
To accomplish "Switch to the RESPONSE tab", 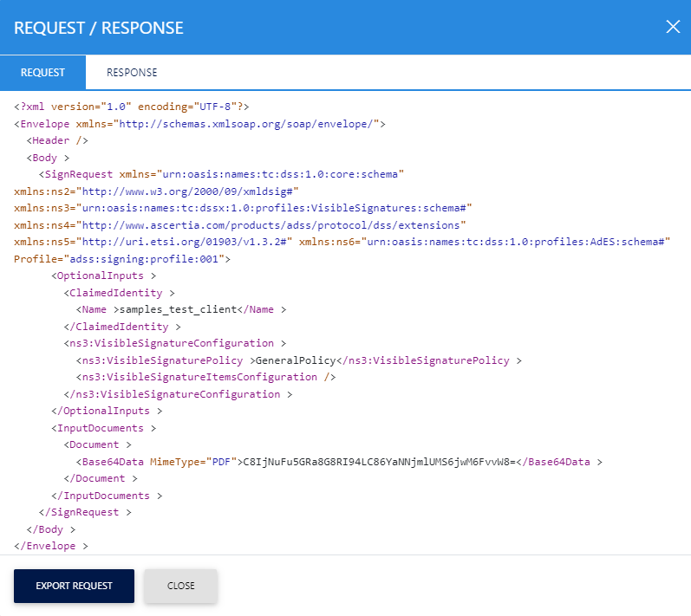I will [x=132, y=73].
